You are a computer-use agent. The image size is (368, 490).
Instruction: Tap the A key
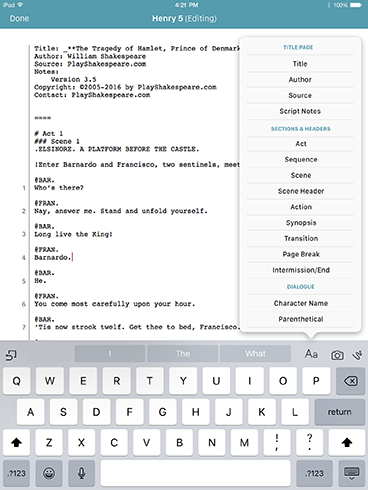[x=30, y=412]
